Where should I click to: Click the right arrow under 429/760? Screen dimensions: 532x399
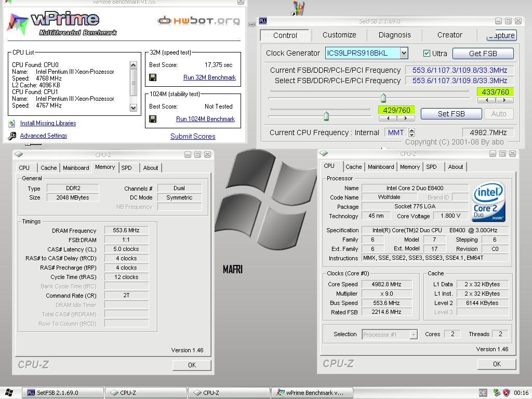[x=406, y=118]
